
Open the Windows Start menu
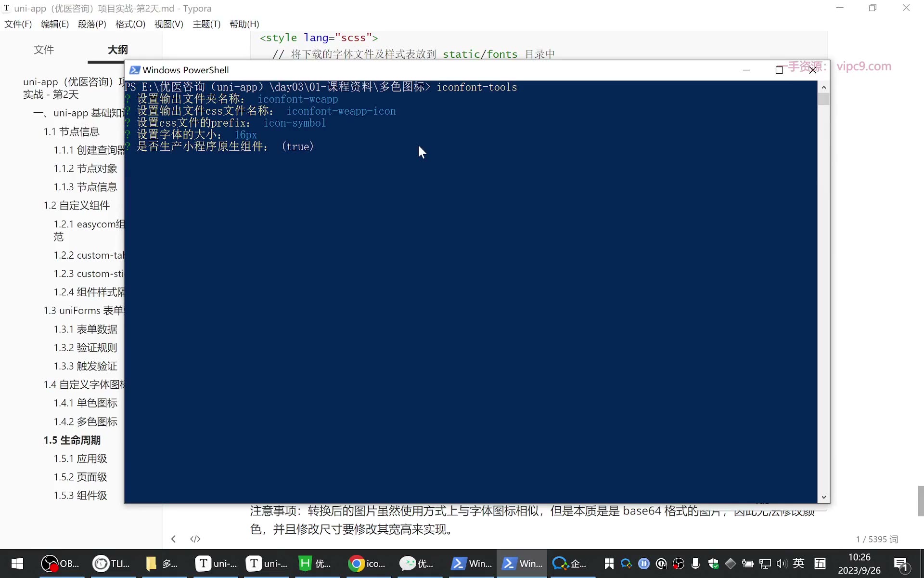click(17, 563)
